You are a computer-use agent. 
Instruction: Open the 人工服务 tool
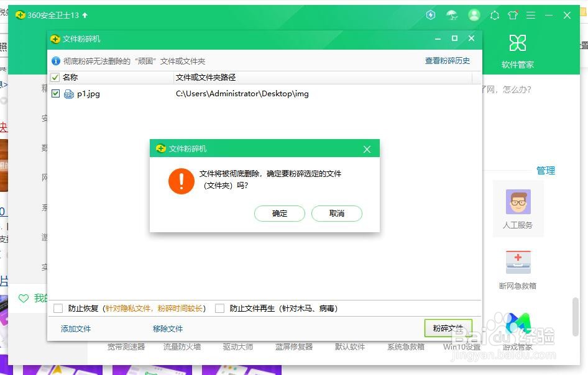point(518,209)
